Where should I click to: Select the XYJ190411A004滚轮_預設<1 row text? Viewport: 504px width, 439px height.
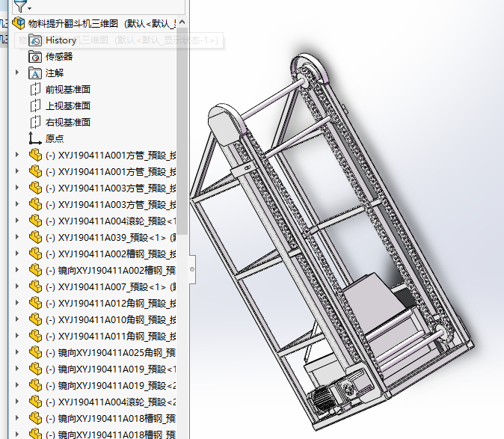click(111, 221)
